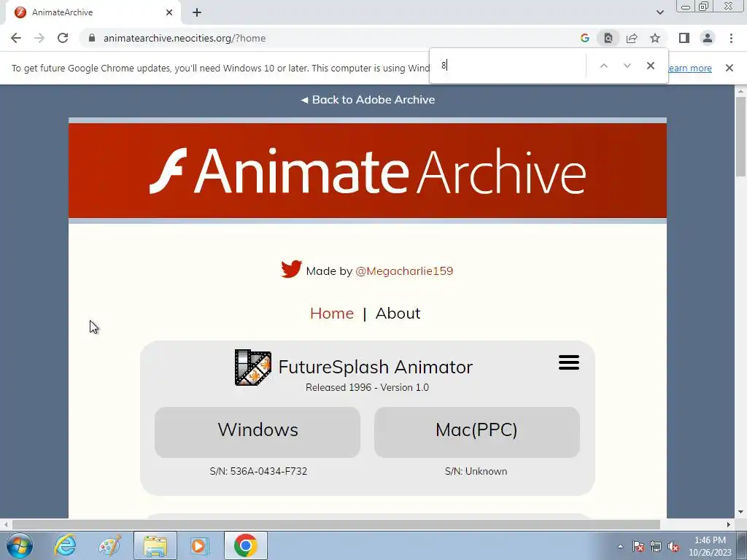The height and width of the screenshot is (560, 747).
Task: Click the padlock site info icon
Action: tap(92, 38)
